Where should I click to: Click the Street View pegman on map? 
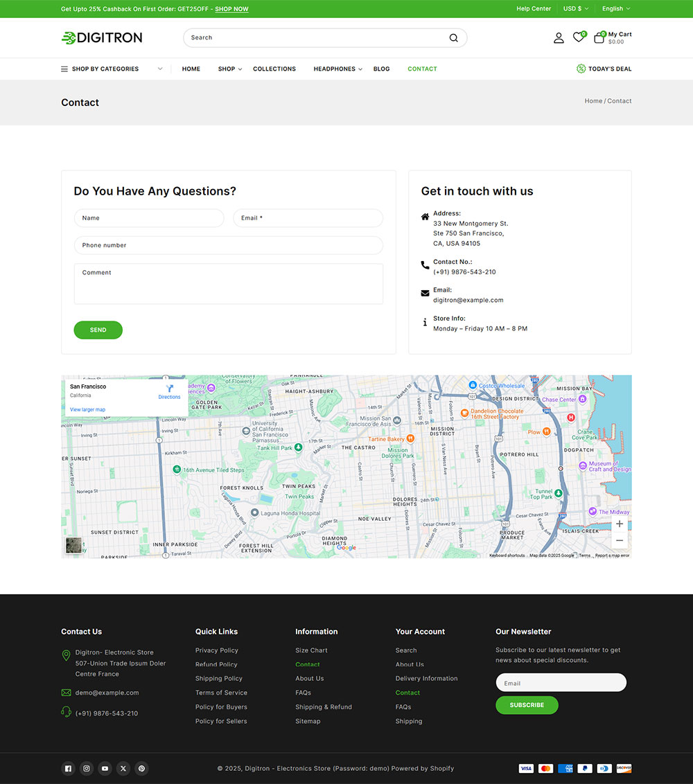click(73, 545)
